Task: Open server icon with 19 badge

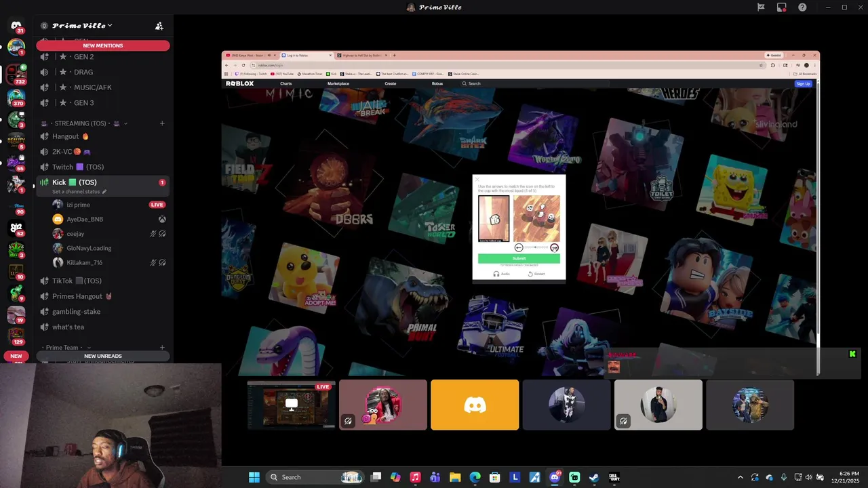Action: tap(16, 314)
